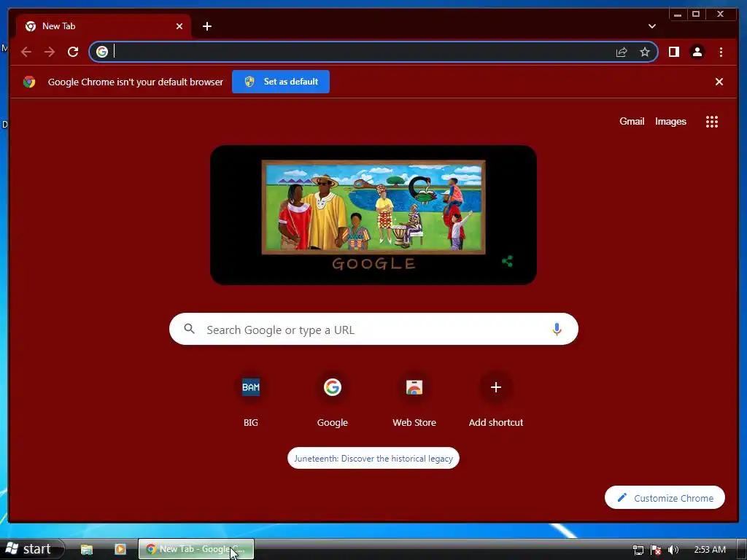Open Action Center flag in tray

click(656, 550)
